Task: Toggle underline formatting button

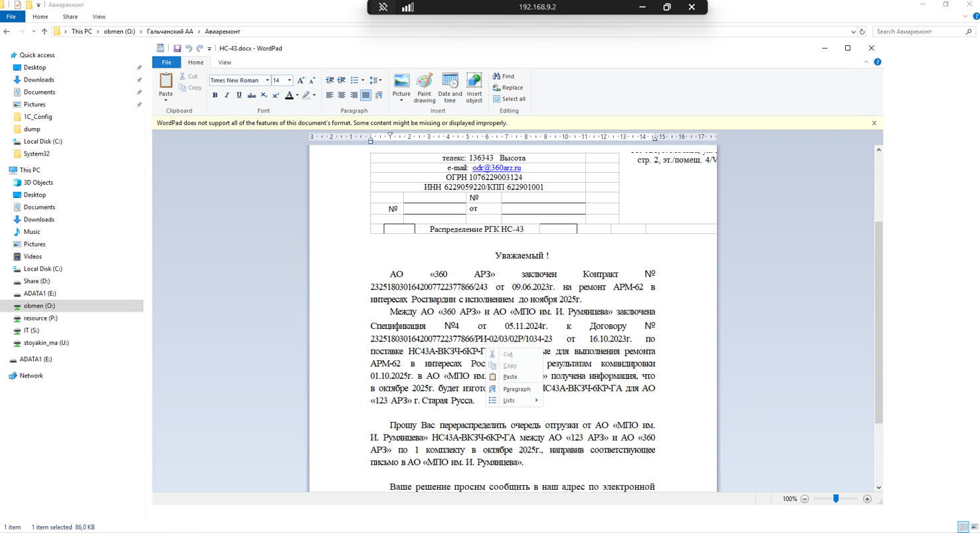Action: tap(239, 96)
